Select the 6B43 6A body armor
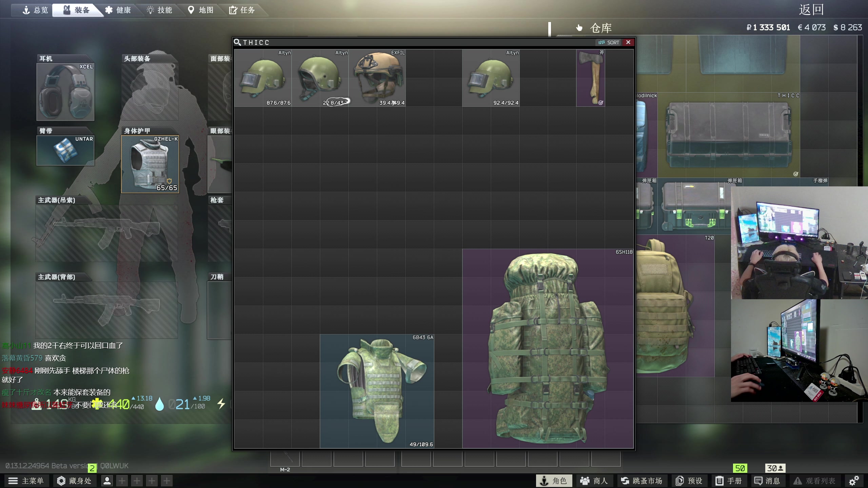 tap(377, 391)
